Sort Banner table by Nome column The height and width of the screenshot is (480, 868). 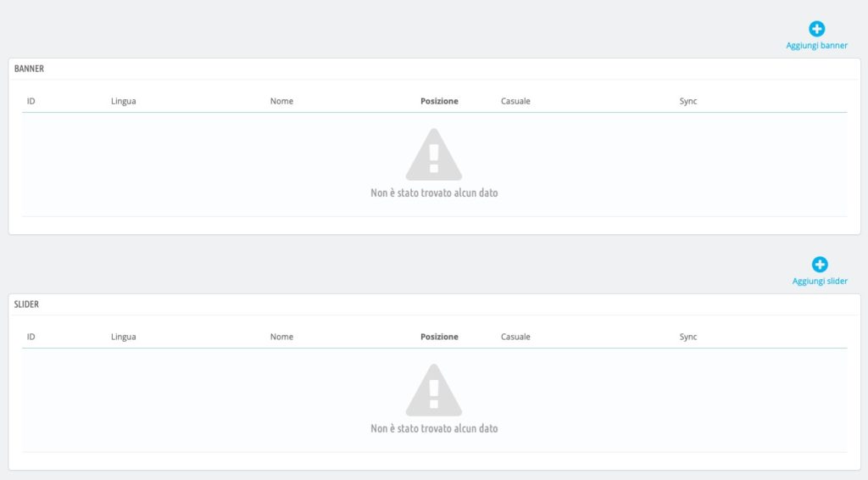(281, 101)
